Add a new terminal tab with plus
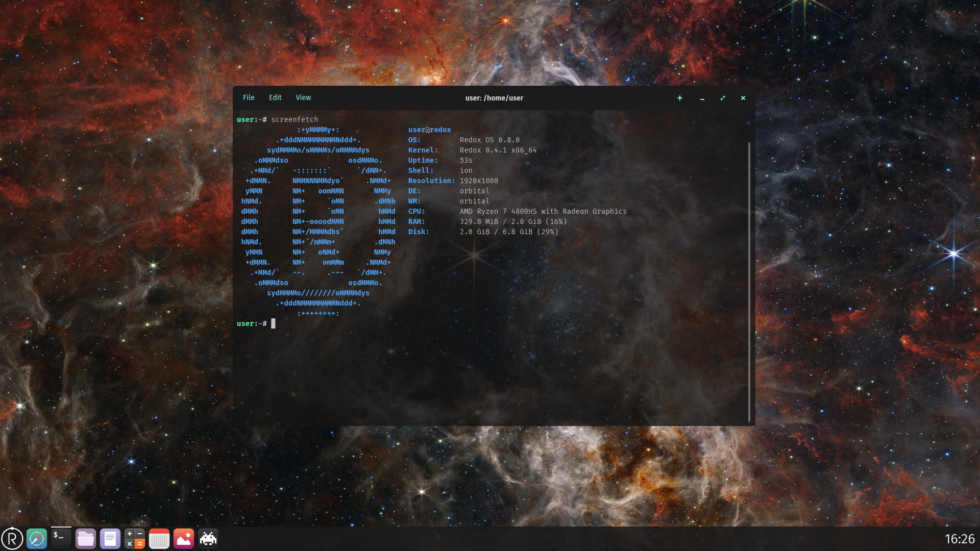The image size is (980, 551). pos(680,98)
